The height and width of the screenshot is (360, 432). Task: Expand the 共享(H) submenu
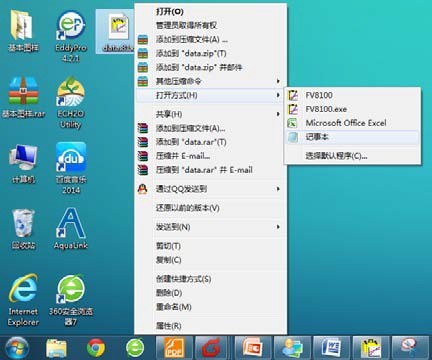[x=210, y=114]
